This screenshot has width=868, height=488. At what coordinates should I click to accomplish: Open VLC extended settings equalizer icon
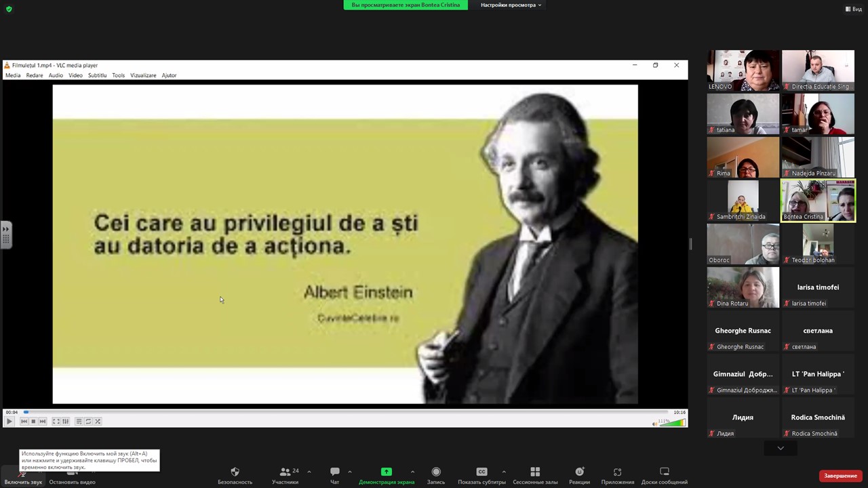point(66,422)
